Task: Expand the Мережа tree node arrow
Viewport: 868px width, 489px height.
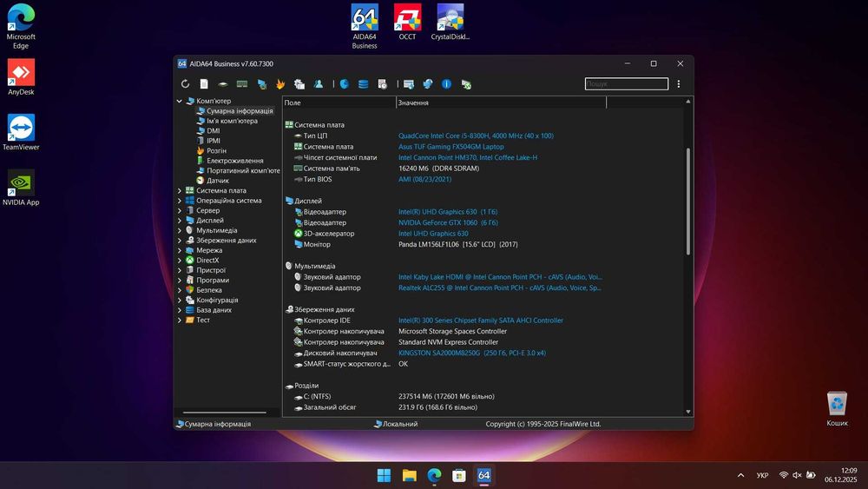Action: [x=180, y=250]
